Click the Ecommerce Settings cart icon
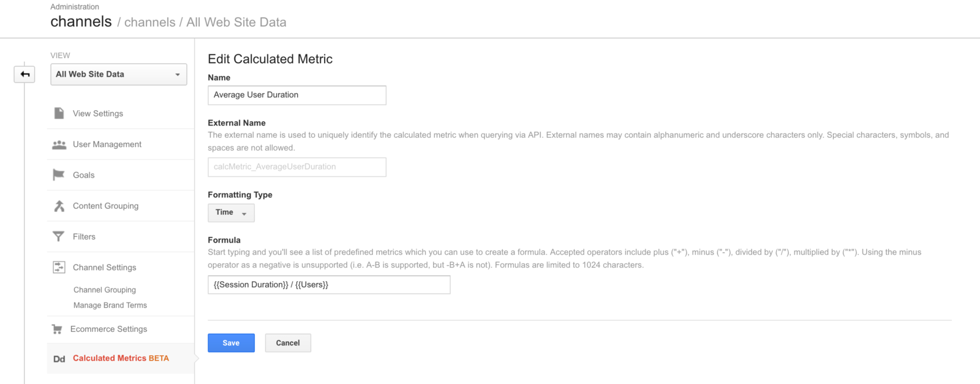 point(57,329)
